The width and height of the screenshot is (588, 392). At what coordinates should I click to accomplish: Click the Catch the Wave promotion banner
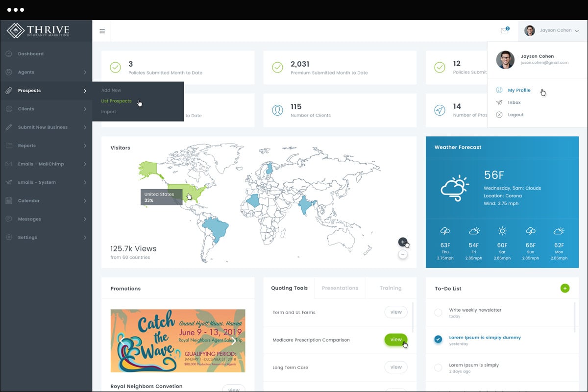coord(177,341)
